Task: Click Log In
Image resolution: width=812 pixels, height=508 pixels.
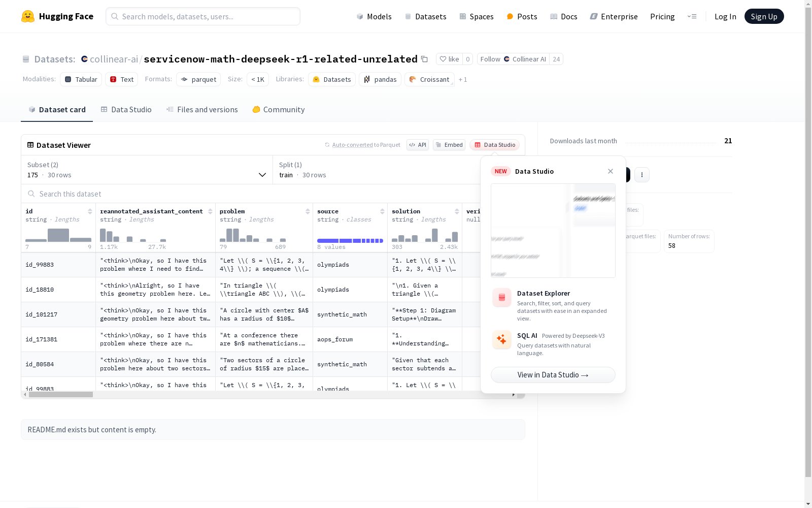Action: point(725,16)
